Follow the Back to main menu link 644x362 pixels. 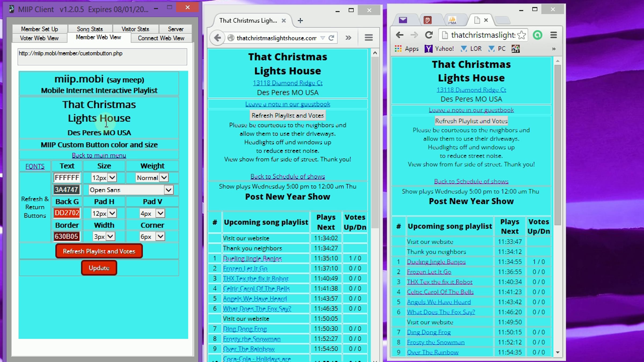99,156
